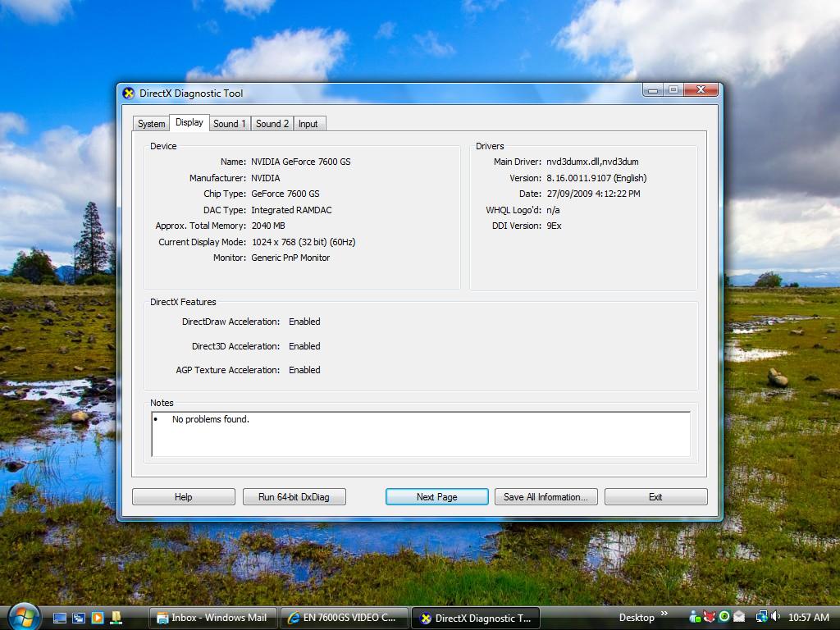Launch Windows Media Player from quick launch
The height and width of the screenshot is (630, 840).
tap(98, 618)
